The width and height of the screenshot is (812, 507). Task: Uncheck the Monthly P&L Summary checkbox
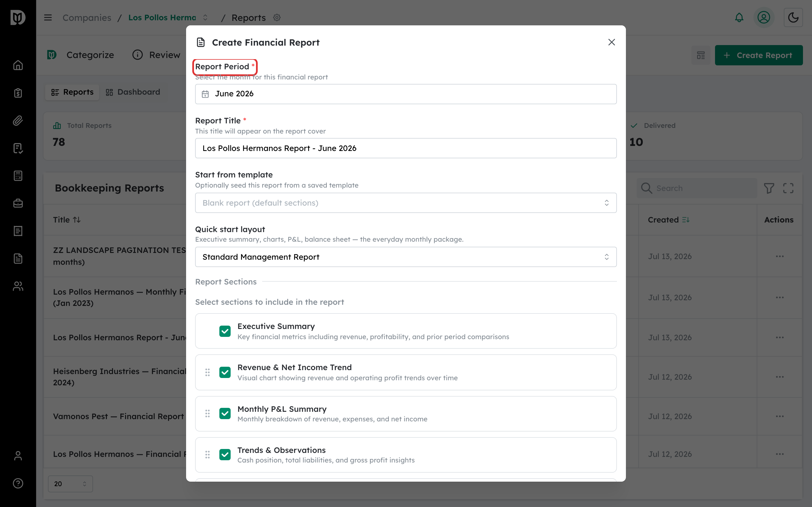tap(225, 413)
